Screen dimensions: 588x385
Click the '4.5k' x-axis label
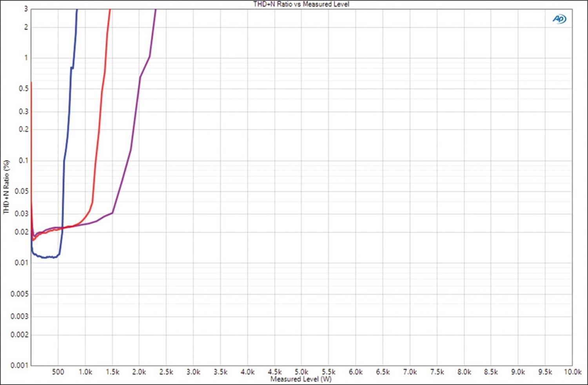[x=274, y=372]
